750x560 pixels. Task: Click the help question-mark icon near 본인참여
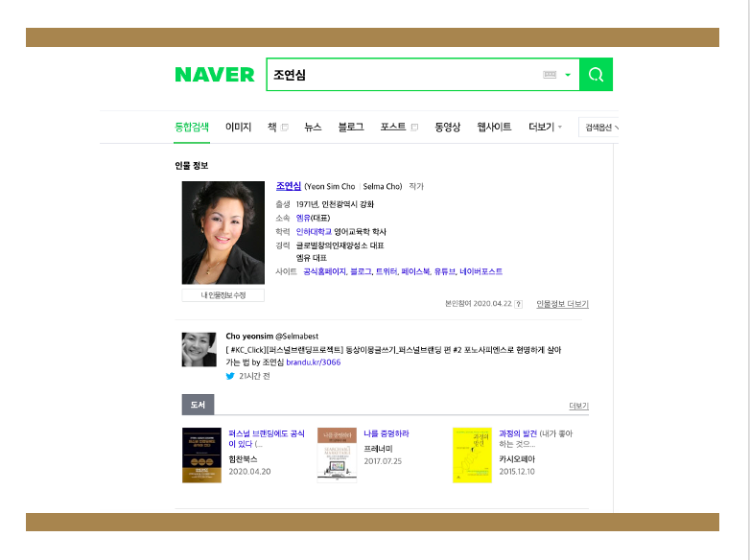[519, 304]
